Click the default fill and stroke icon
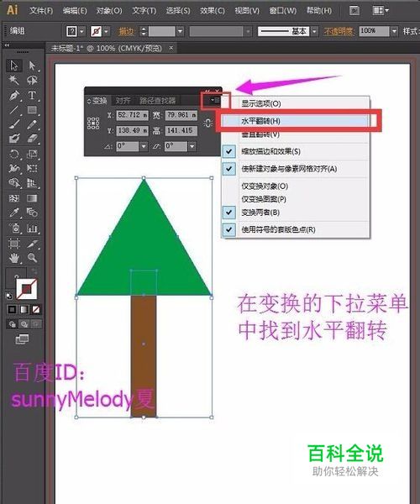This screenshot has width=420, height=504. coord(9,296)
